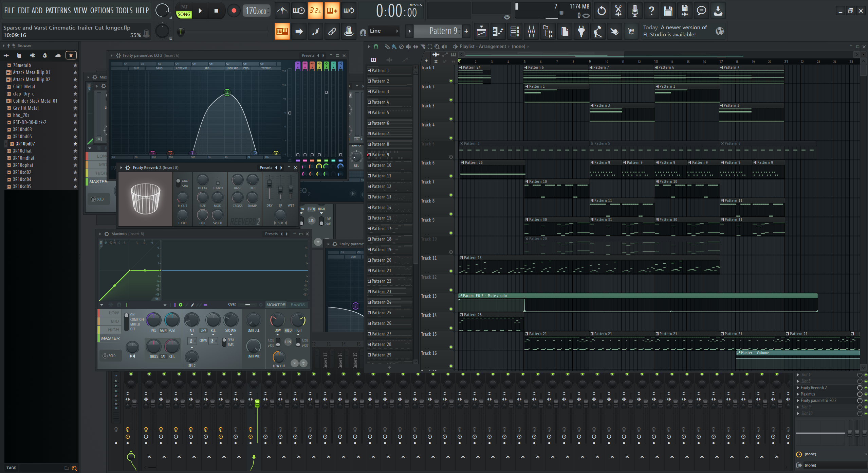Toggle mute switch on Track 1
The height and width of the screenshot is (473, 868).
pyautogui.click(x=451, y=81)
